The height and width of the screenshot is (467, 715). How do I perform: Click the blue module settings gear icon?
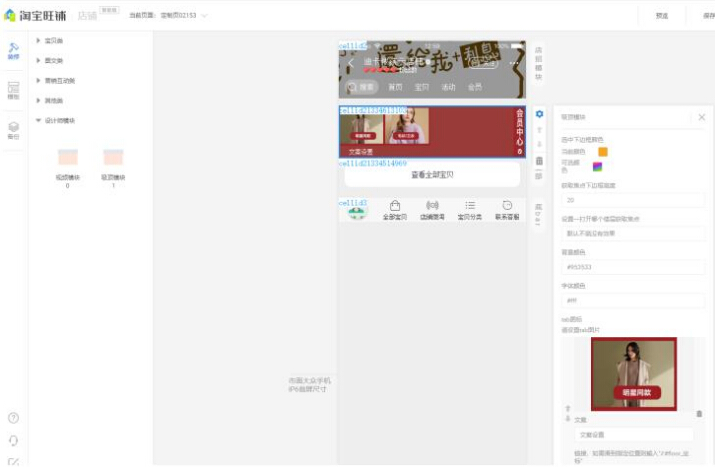[x=540, y=114]
